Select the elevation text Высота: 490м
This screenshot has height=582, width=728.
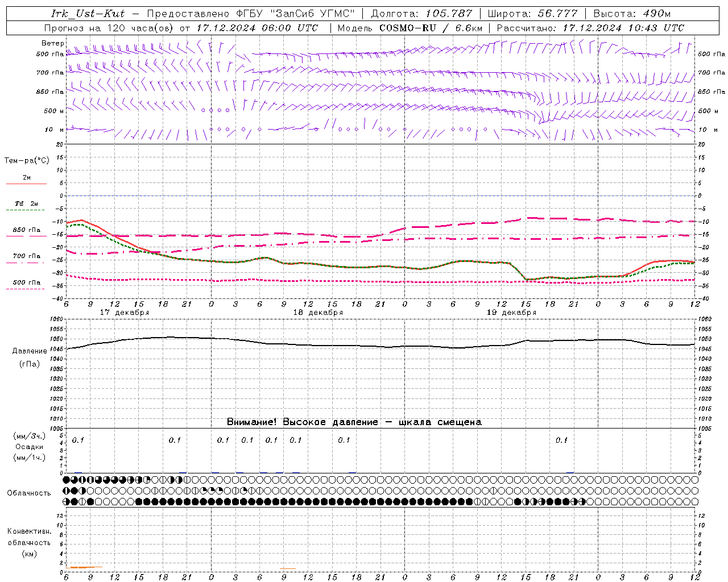pyautogui.click(x=632, y=14)
